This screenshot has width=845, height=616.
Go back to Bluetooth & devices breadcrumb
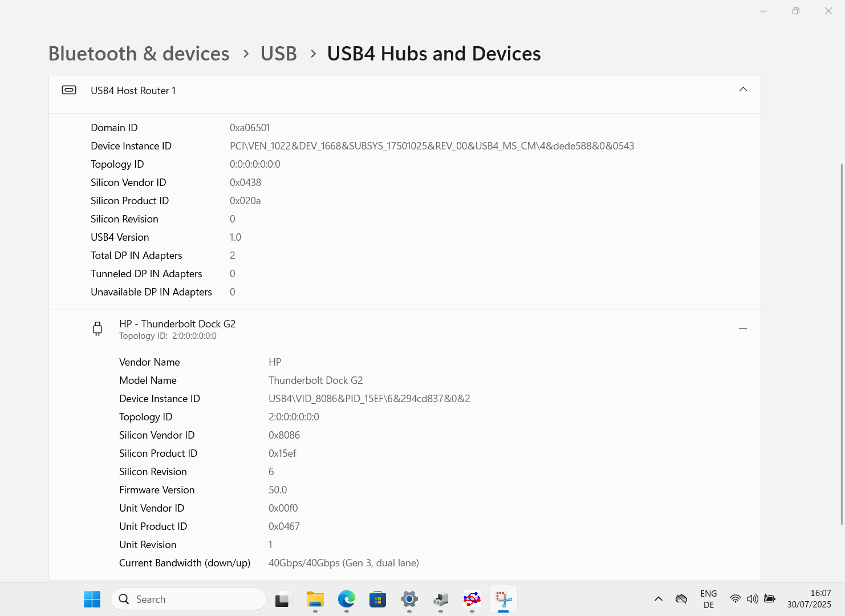(139, 54)
